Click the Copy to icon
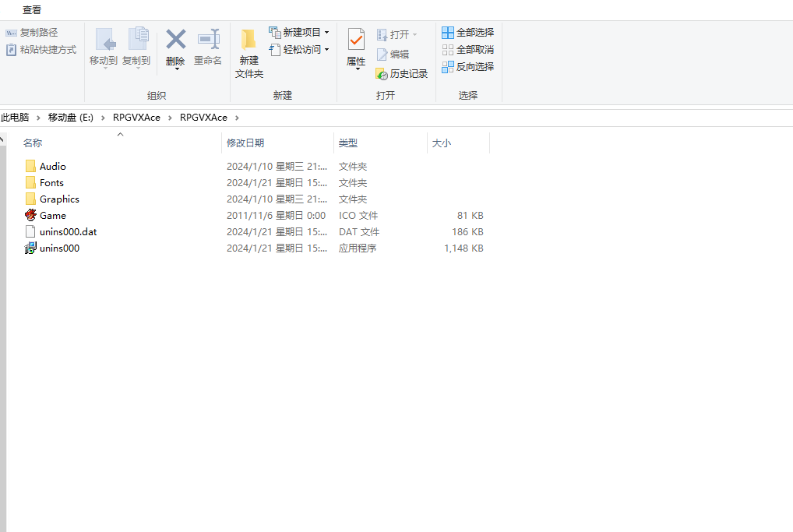This screenshot has height=532, width=793. tap(138, 40)
